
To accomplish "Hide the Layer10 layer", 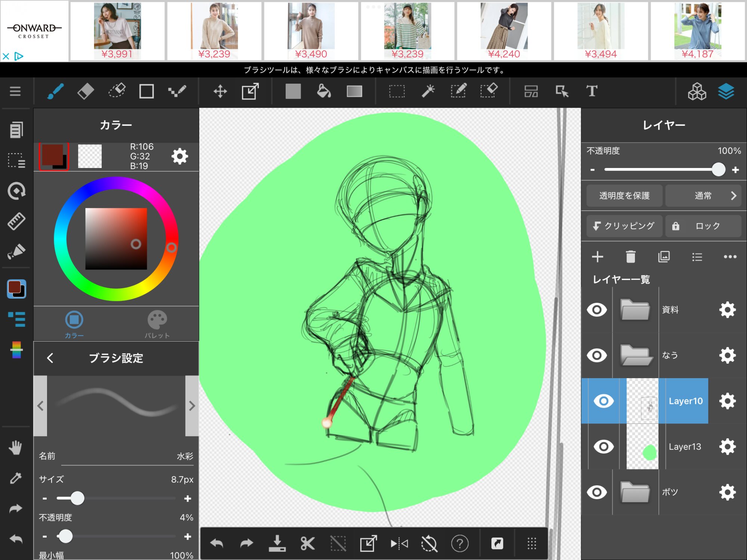I will tap(604, 401).
